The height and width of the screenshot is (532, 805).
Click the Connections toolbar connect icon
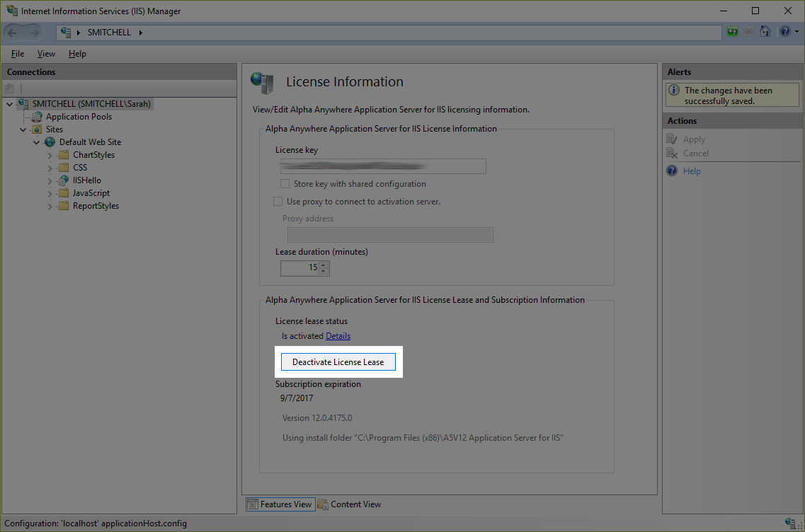[x=10, y=88]
